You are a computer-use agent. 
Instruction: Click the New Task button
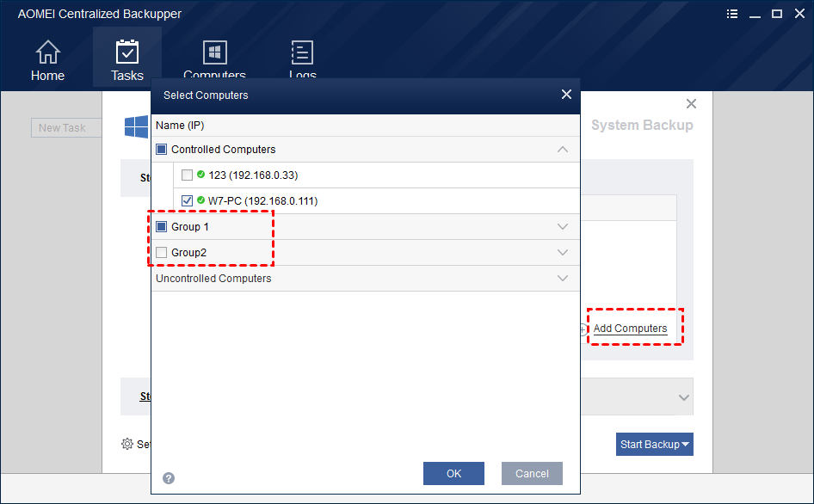click(x=66, y=127)
